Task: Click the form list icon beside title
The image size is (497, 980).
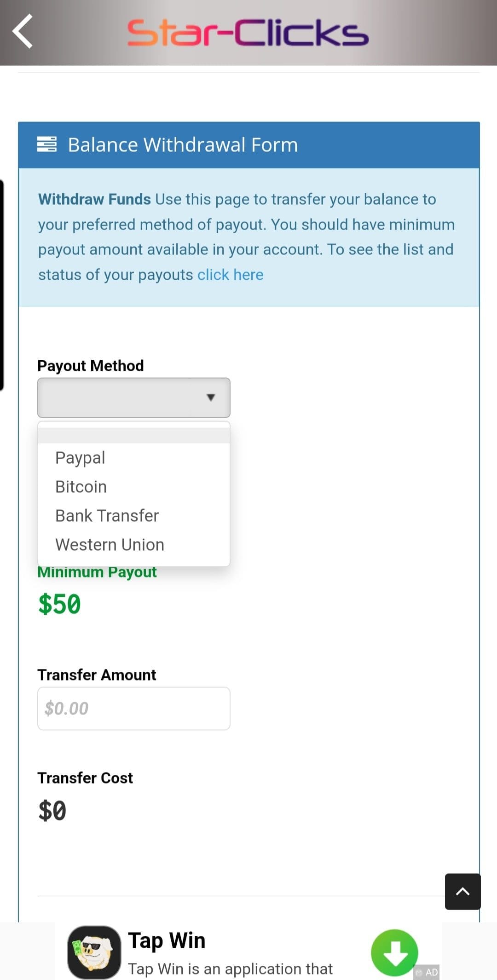Action: click(46, 144)
